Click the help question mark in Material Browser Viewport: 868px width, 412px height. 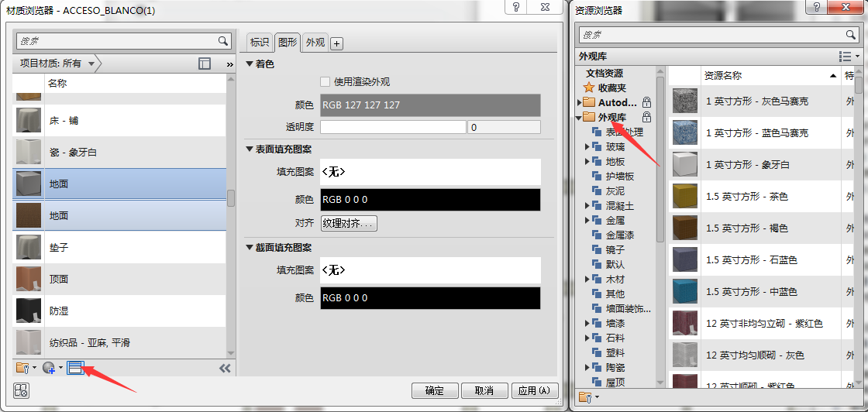point(516,7)
